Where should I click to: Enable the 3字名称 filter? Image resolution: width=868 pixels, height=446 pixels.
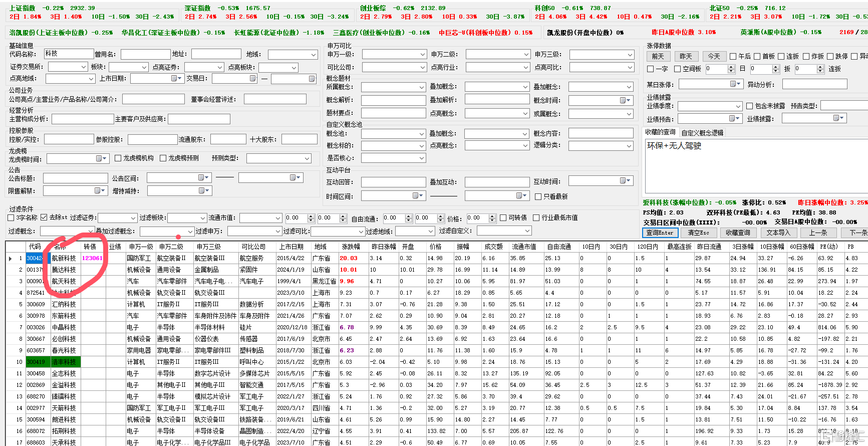click(11, 217)
